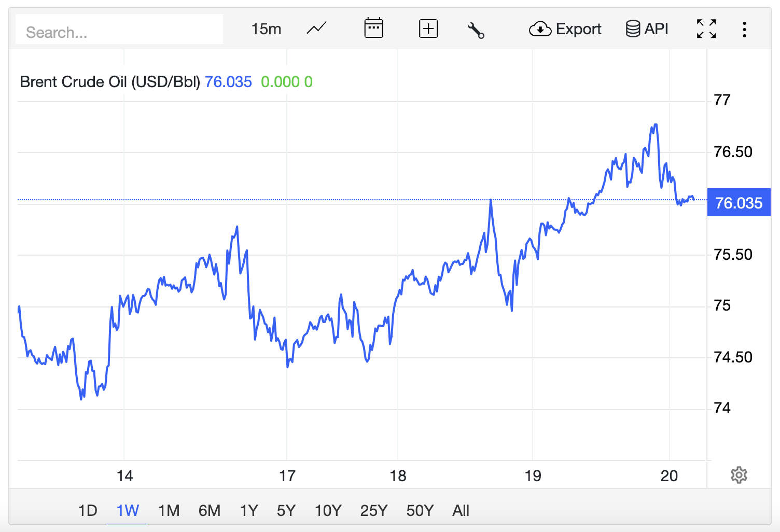
Task: Select the 1M time range
Action: coord(169,511)
